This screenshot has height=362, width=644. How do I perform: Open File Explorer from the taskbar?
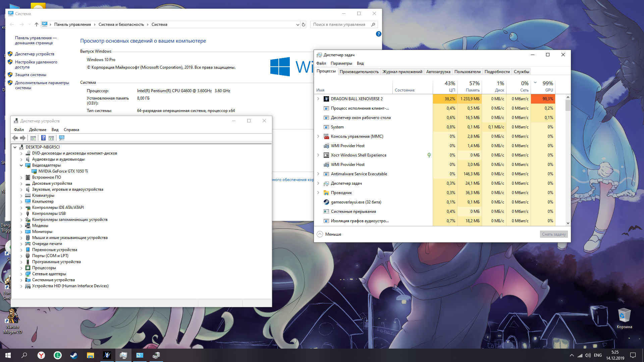(x=90, y=355)
